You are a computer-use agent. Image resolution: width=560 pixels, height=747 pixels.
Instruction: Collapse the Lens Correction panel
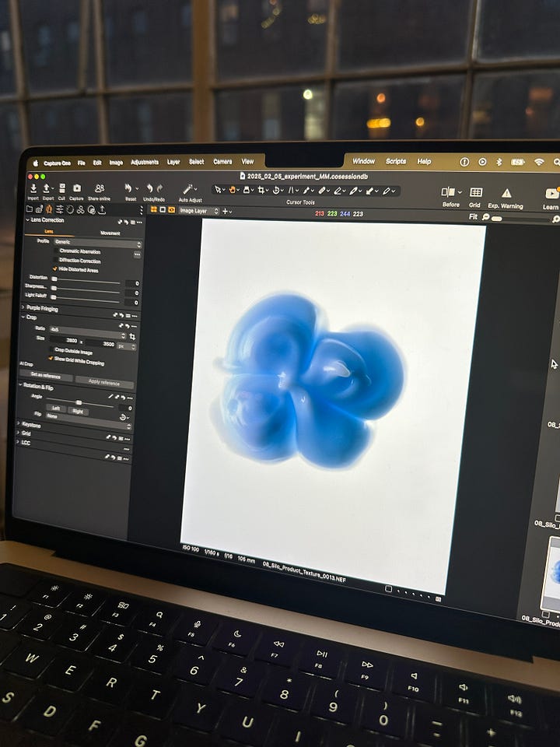coord(28,219)
